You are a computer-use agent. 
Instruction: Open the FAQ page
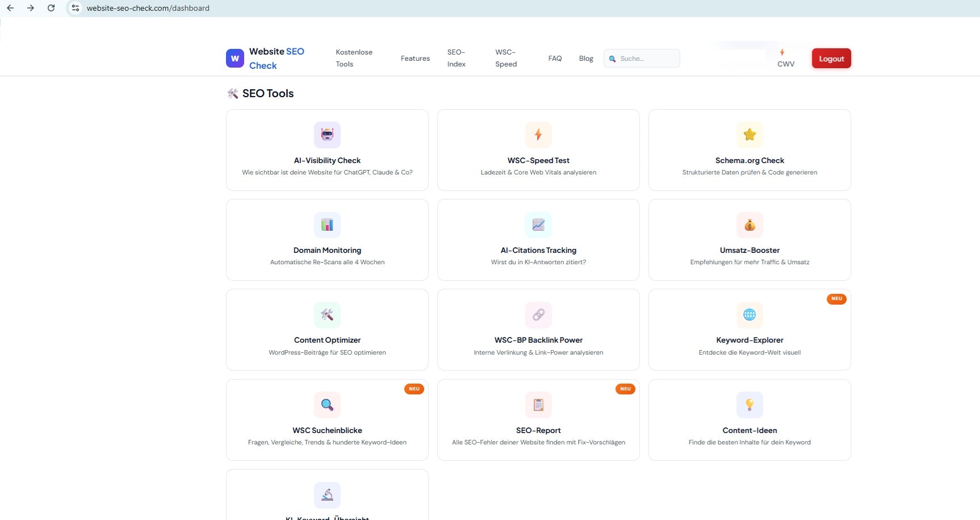pyautogui.click(x=555, y=58)
